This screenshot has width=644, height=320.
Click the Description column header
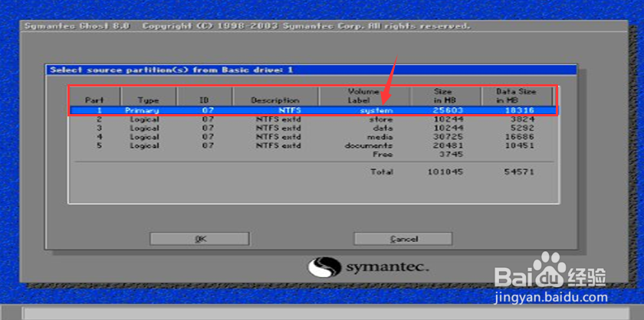pos(275,96)
